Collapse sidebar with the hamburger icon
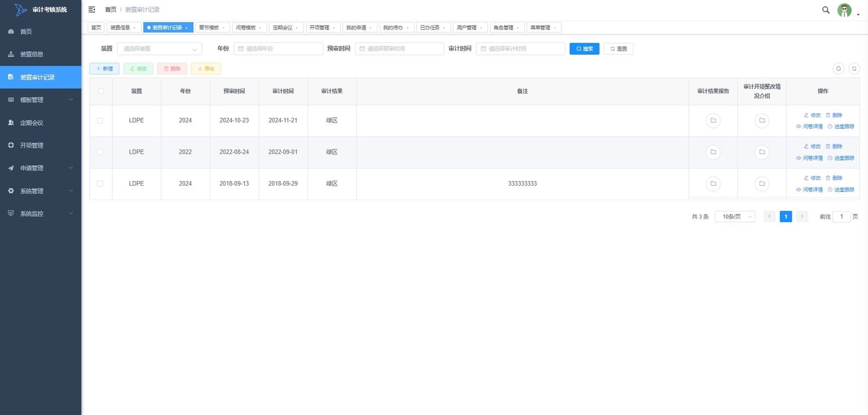The height and width of the screenshot is (415, 868). pos(92,10)
